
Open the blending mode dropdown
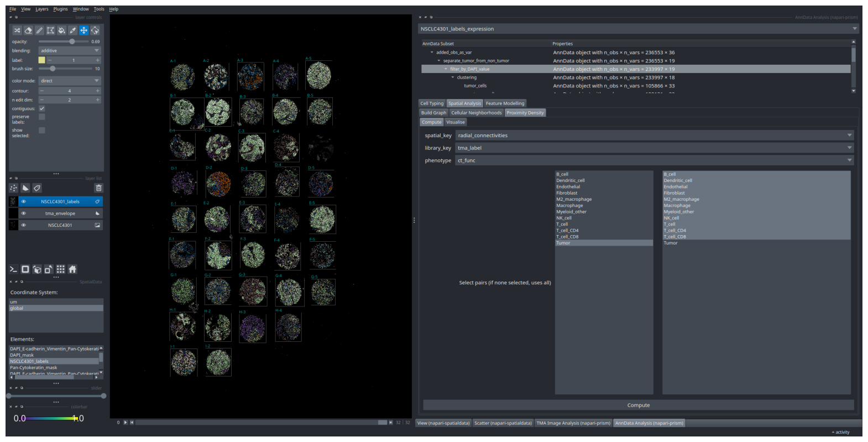[70, 50]
